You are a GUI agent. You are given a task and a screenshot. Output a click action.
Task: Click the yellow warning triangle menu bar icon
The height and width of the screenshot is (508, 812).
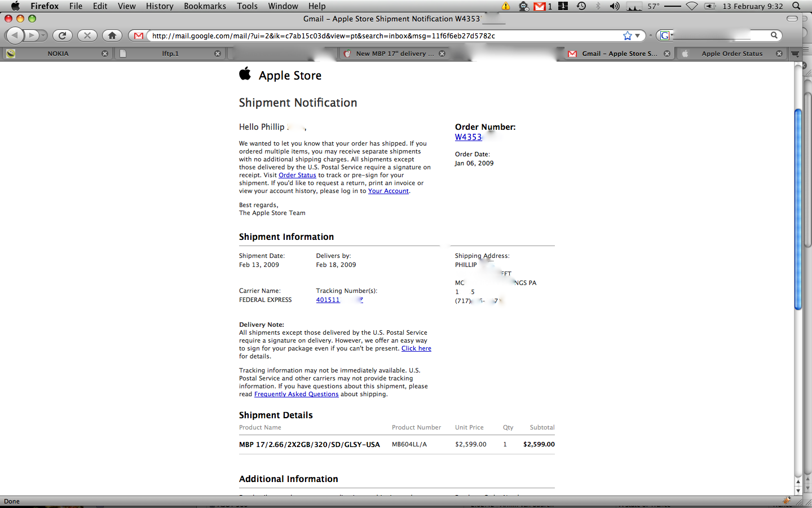pos(506,6)
